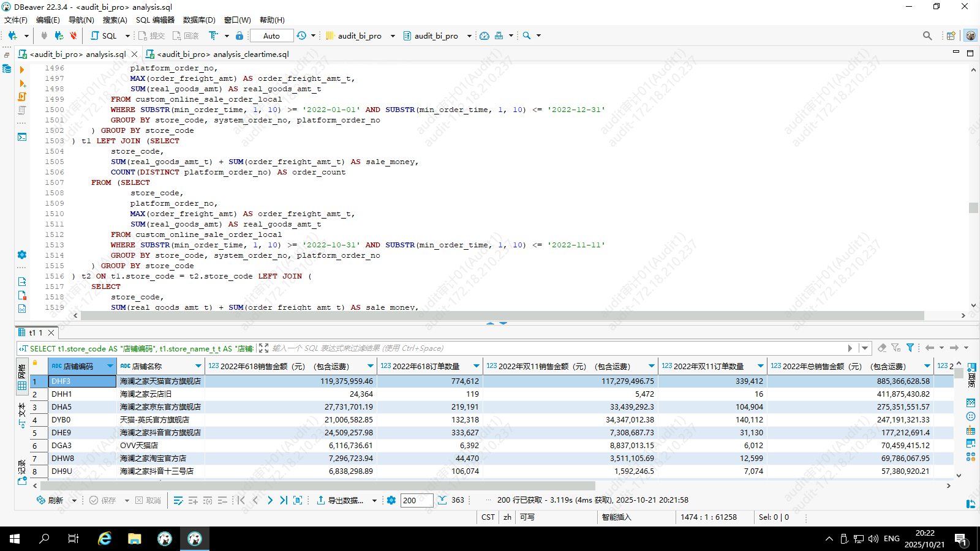This screenshot has width=980, height=551.
Task: Open the SQL 编辑器 menu
Action: (155, 20)
